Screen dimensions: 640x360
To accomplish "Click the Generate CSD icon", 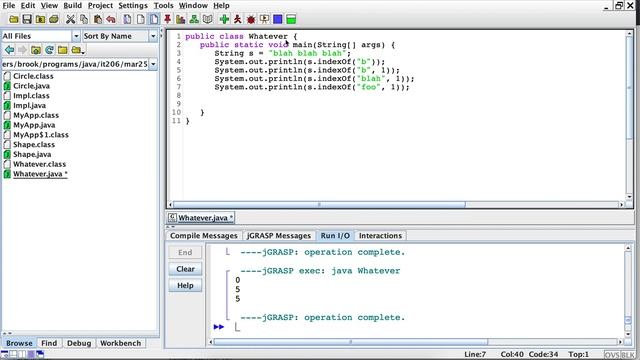I will coord(127,19).
